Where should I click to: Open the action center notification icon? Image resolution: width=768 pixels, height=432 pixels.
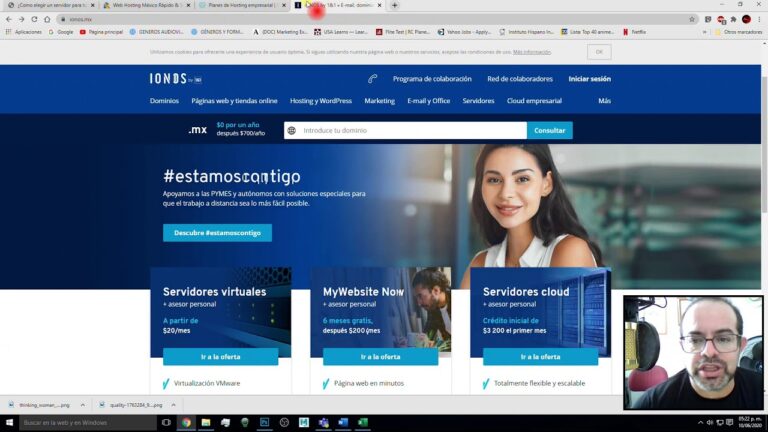(730, 423)
